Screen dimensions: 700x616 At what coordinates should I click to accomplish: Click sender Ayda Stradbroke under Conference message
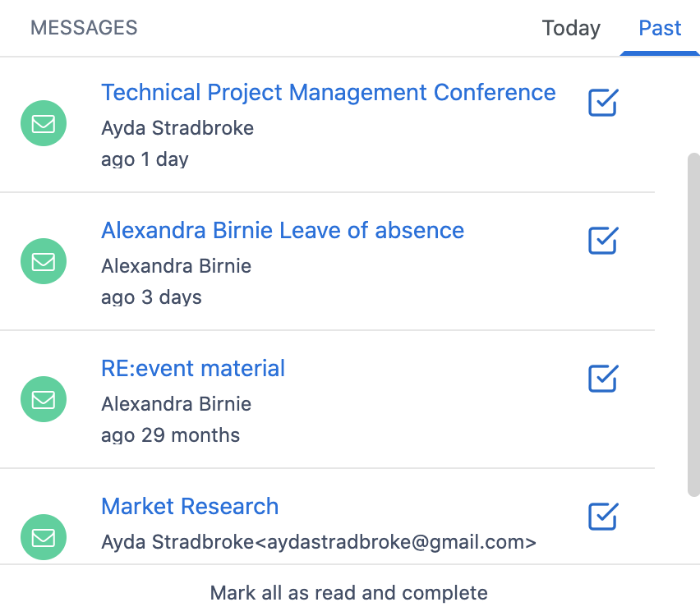click(x=177, y=128)
